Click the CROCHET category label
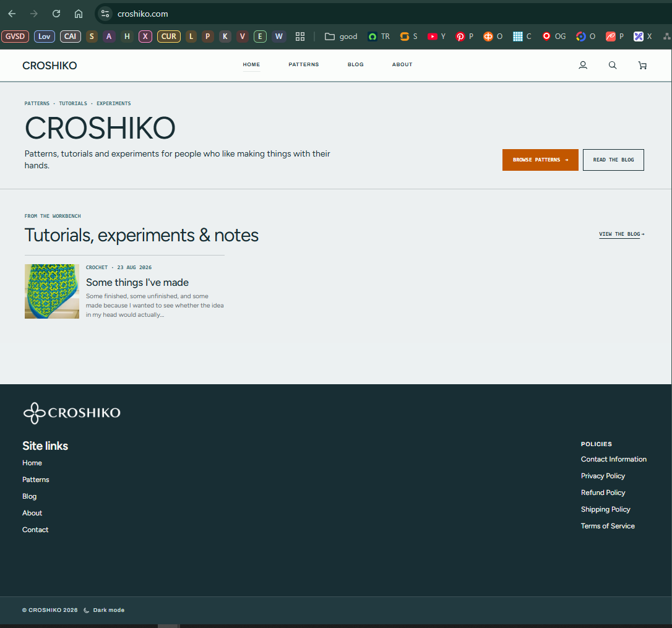This screenshot has width=672, height=628. click(x=97, y=267)
